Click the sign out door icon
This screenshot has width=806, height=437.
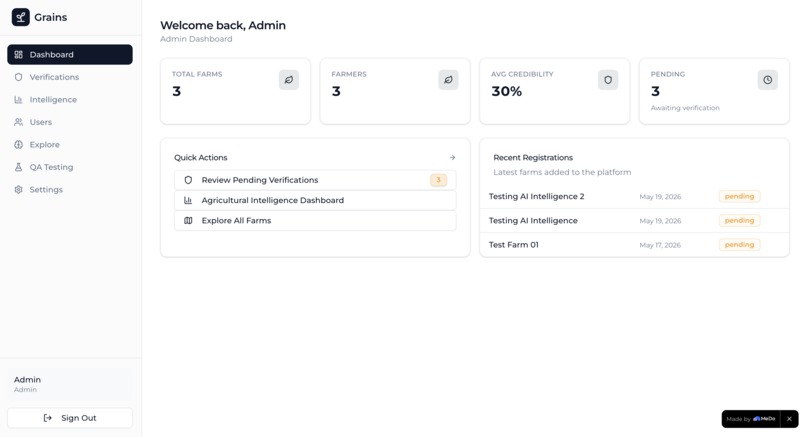pyautogui.click(x=48, y=418)
